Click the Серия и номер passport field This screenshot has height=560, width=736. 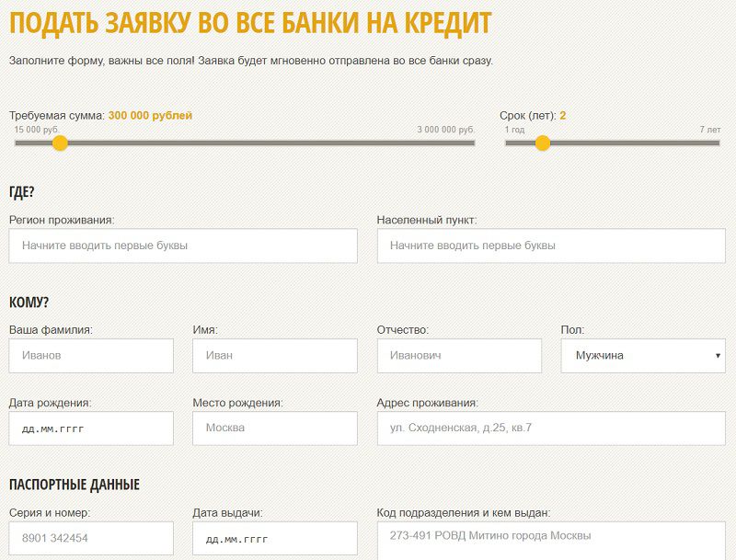(91, 539)
